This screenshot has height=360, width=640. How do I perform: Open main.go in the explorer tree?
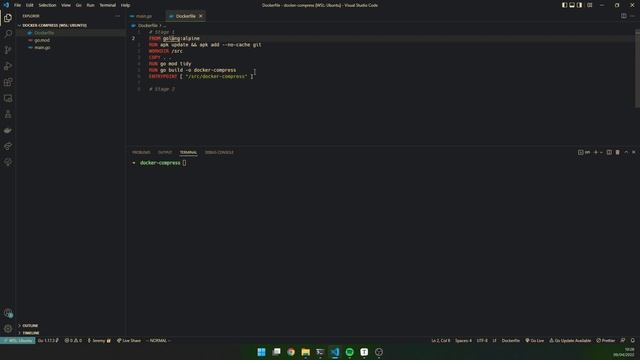42,47
